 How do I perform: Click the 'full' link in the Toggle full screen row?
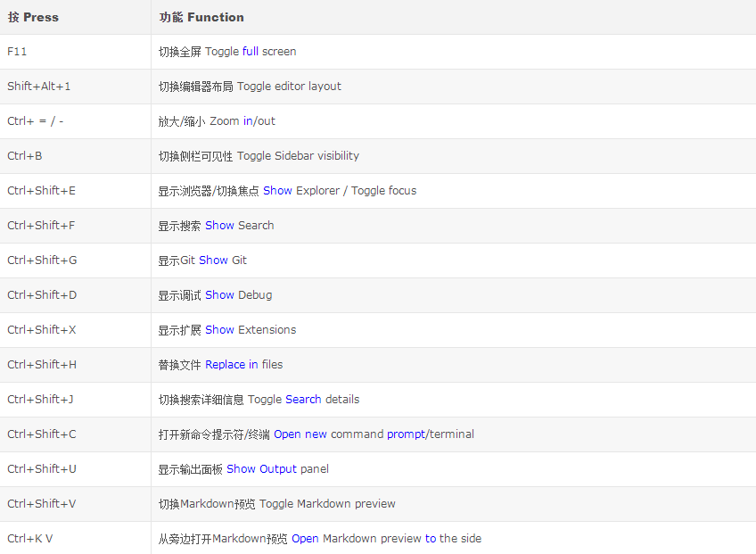251,52
